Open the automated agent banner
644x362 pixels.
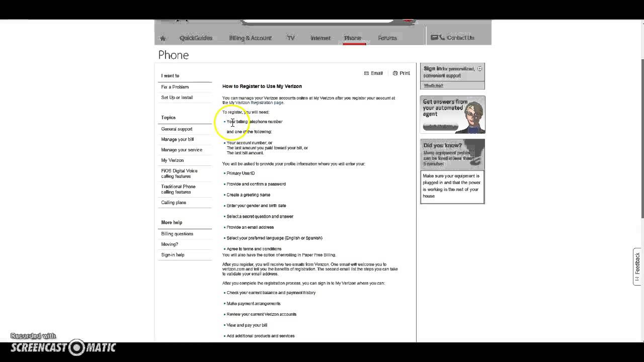(452, 115)
